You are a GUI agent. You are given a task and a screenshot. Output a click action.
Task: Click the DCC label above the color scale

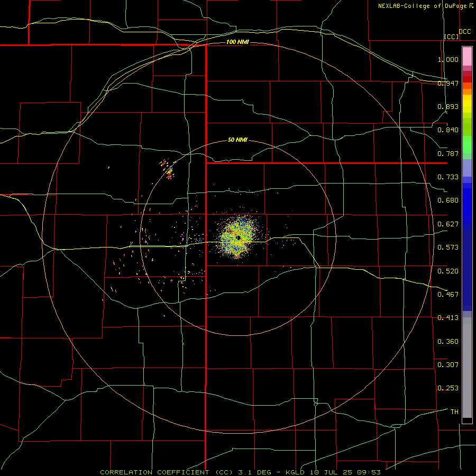click(465, 32)
